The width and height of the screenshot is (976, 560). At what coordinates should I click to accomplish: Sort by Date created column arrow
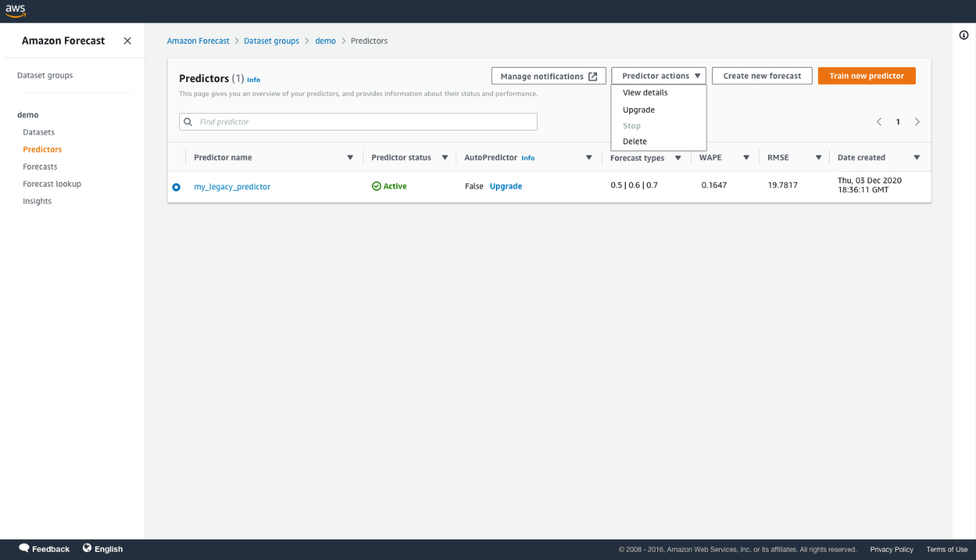point(916,158)
